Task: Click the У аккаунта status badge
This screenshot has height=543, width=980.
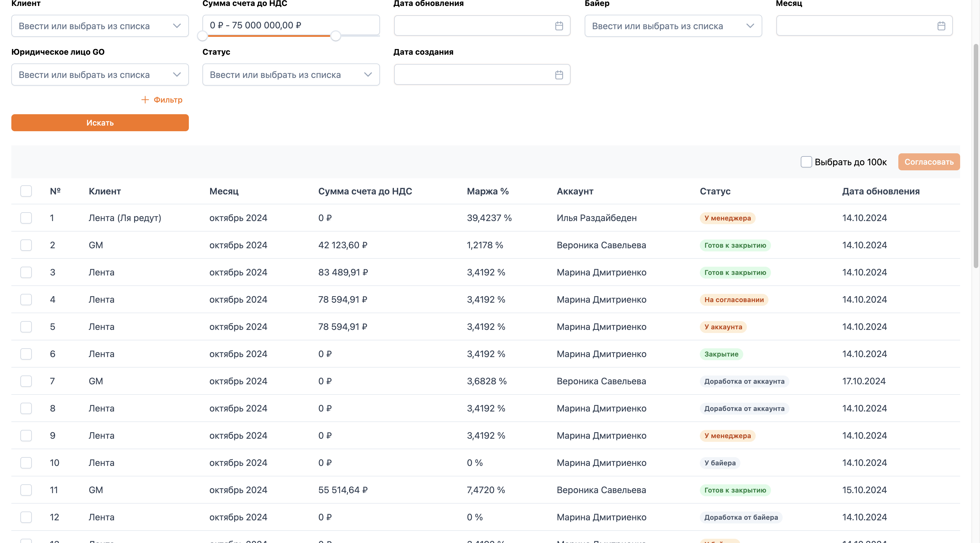Action: point(723,327)
